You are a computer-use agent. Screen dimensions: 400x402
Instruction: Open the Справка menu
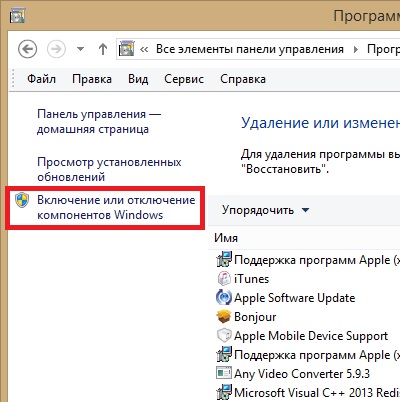(x=243, y=79)
